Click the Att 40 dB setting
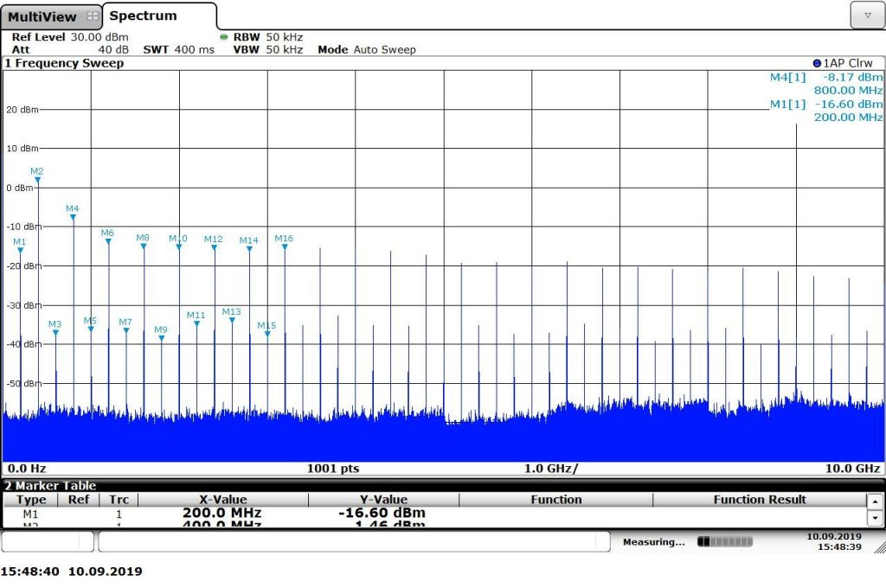Screen dimensions: 886x588 point(70,49)
